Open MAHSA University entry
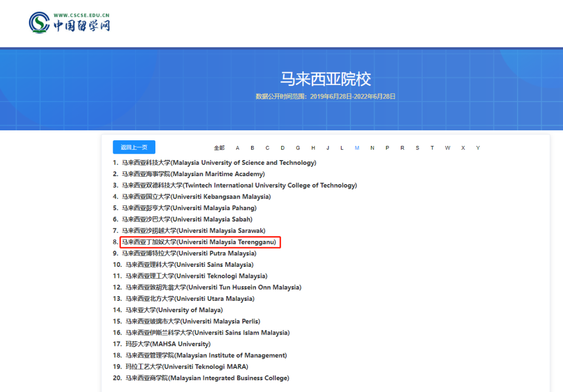The height and width of the screenshot is (392, 563). pos(168,344)
